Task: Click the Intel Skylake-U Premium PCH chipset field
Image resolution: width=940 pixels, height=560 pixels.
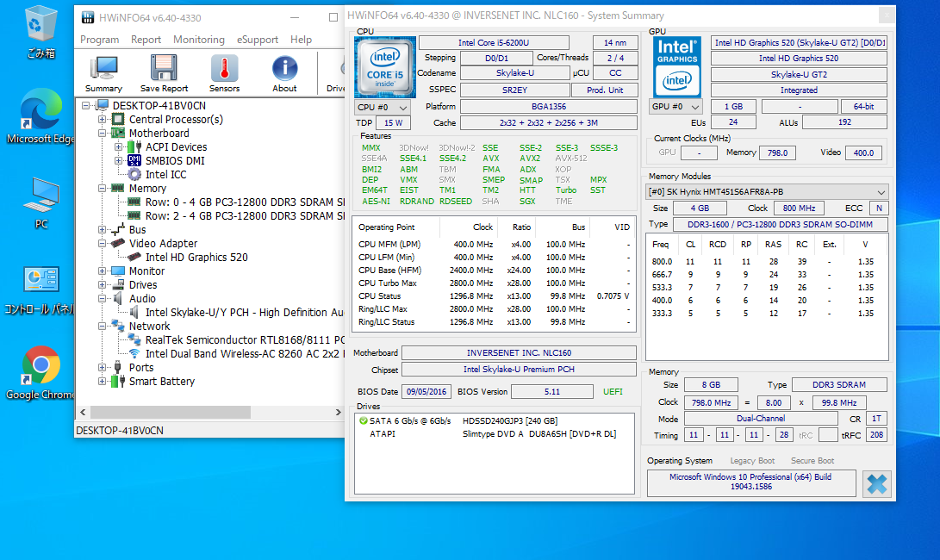Action: (x=519, y=370)
